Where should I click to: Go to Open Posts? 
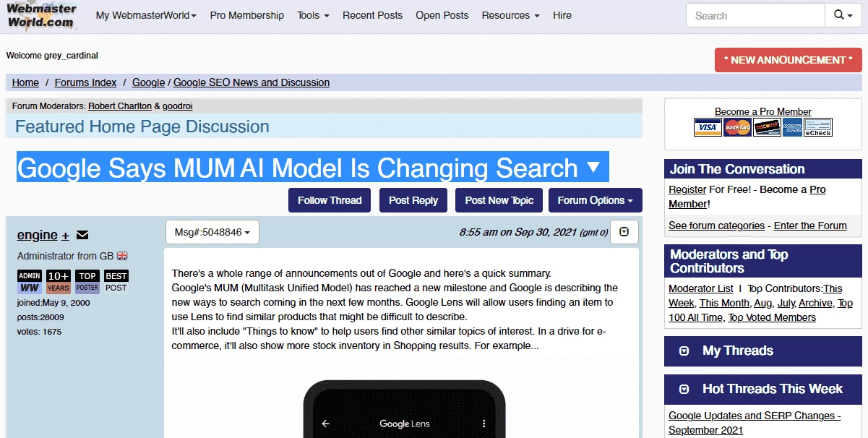(x=442, y=15)
